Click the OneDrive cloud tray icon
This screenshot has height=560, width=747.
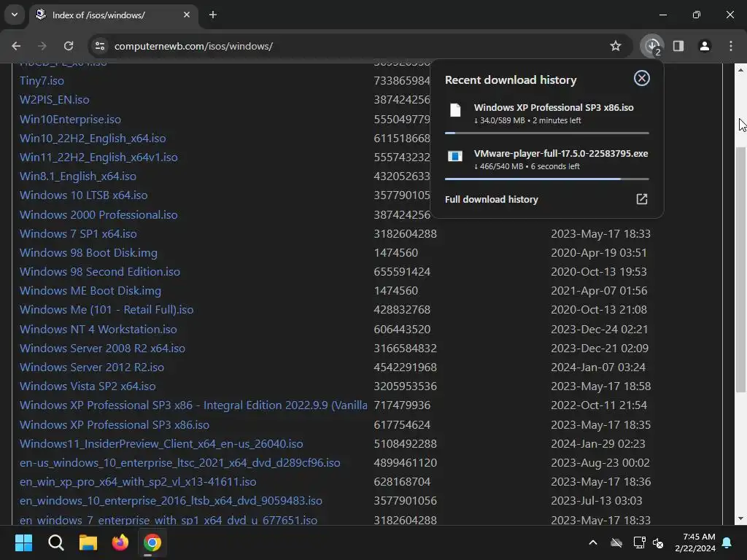pos(616,542)
